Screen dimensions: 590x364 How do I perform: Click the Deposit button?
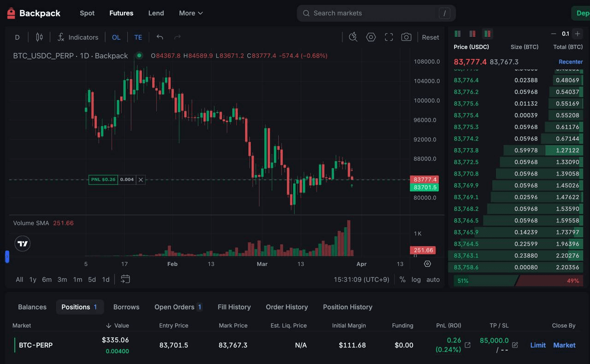(x=581, y=13)
